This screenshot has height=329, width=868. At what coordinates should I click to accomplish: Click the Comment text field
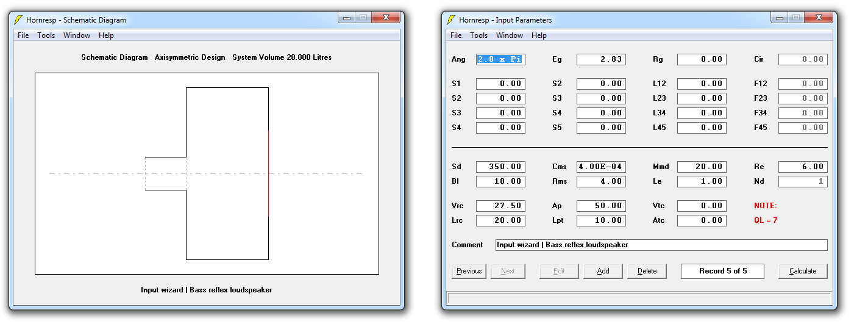[x=661, y=245]
